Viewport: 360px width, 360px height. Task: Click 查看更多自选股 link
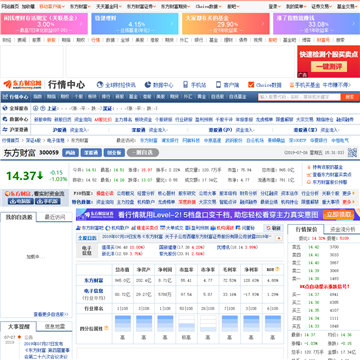click(51, 314)
